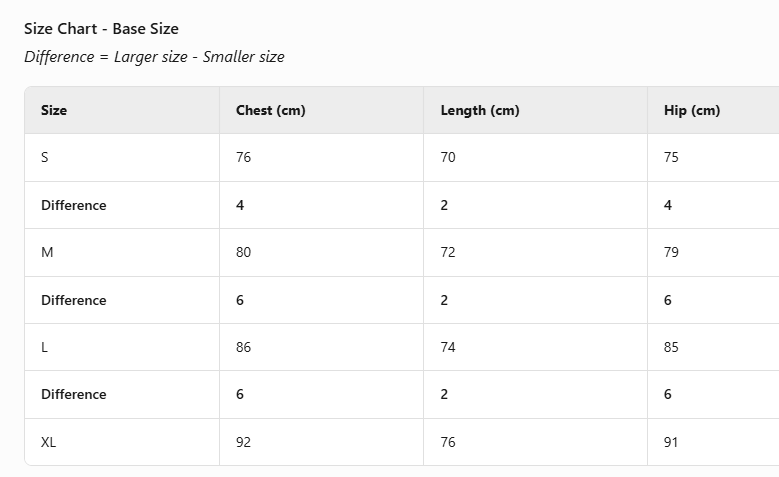This screenshot has width=779, height=477.
Task: Click the 'Size Chart - Base Size' title
Action: (x=101, y=28)
